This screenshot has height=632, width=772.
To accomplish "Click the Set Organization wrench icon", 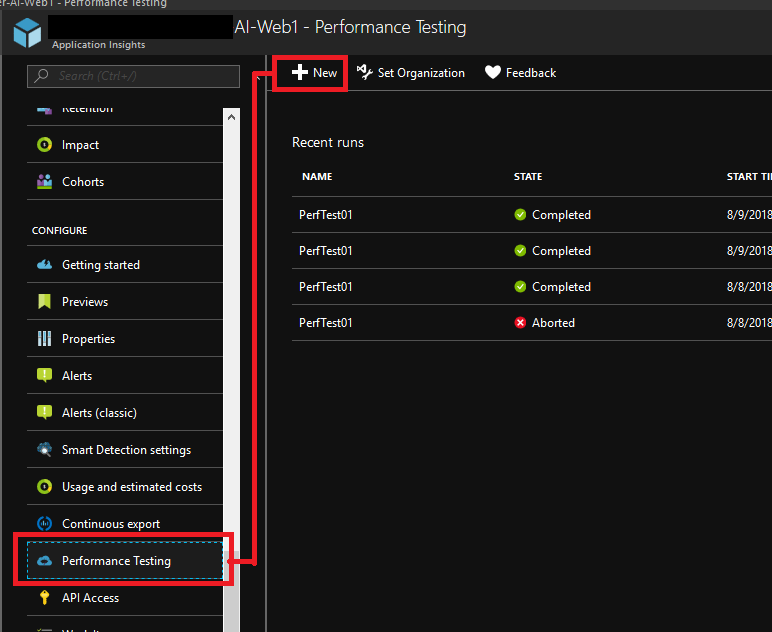I will click(364, 72).
